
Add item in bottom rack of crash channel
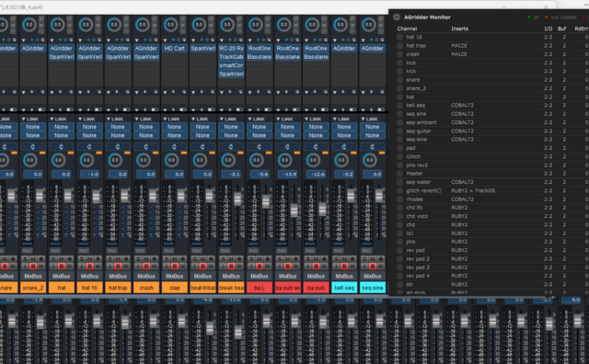point(145,109)
